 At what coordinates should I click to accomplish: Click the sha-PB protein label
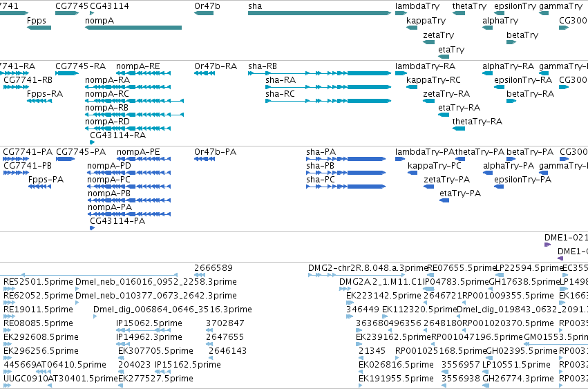click(320, 166)
